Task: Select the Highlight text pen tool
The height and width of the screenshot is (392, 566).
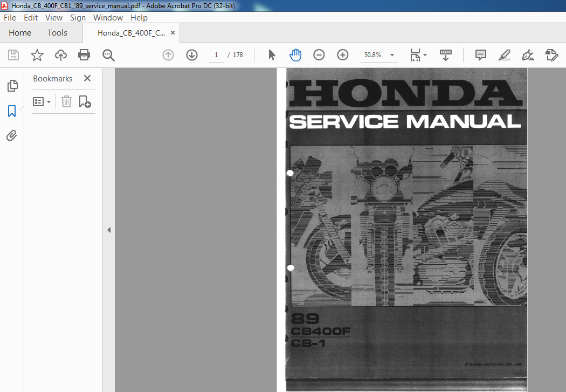Action: coord(504,55)
